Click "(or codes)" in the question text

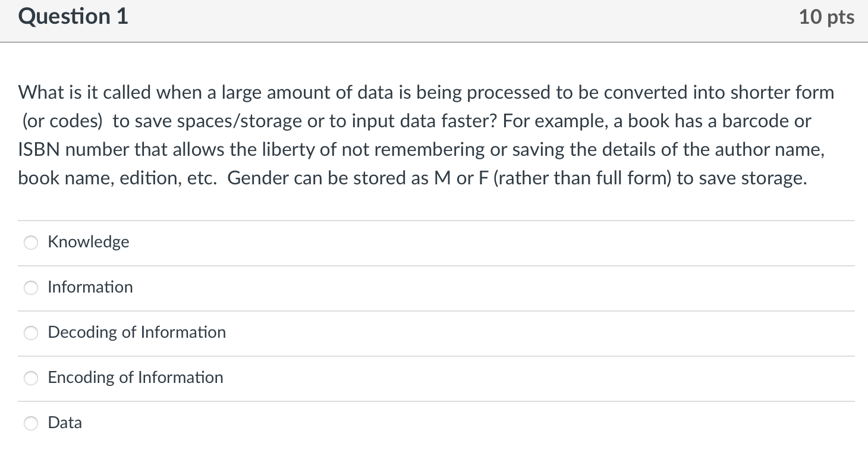pyautogui.click(x=62, y=121)
